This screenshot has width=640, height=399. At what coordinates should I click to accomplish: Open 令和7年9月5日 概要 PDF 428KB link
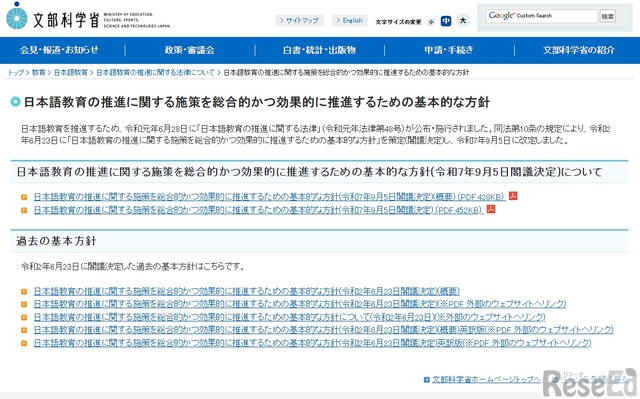pyautogui.click(x=269, y=197)
